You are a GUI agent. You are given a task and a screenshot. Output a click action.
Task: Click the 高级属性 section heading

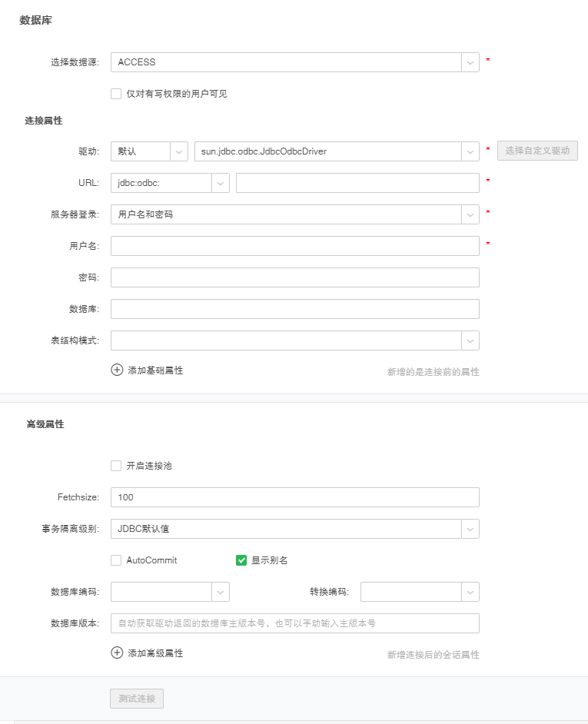(x=45, y=424)
